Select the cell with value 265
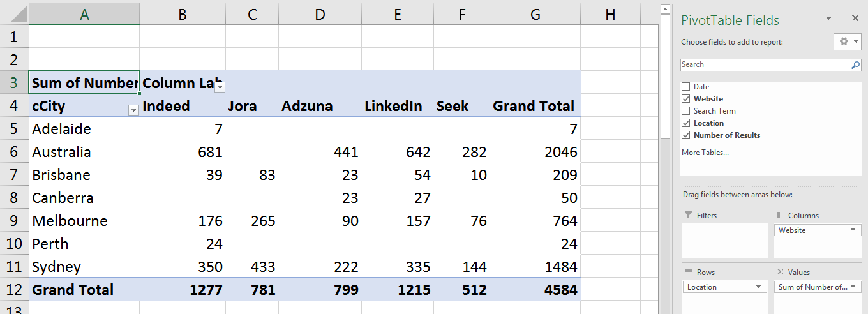Screen dimensions: 868x314 pos(252,220)
